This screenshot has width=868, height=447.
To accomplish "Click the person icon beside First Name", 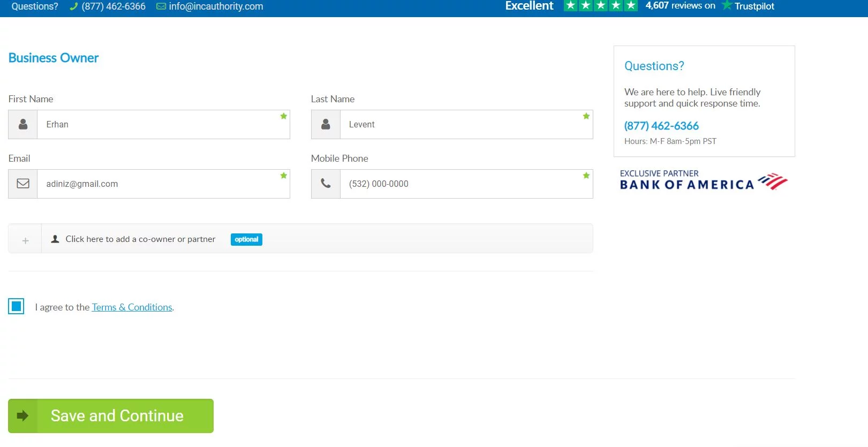I will 23,124.
